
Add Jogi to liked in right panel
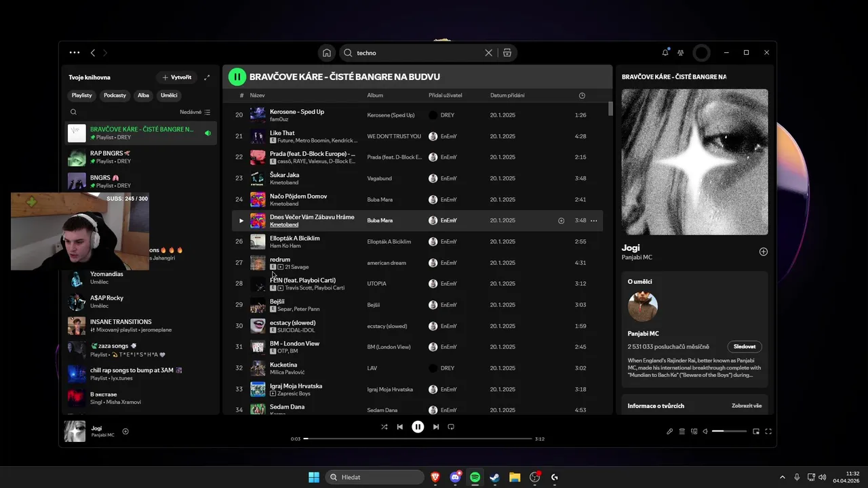point(764,251)
